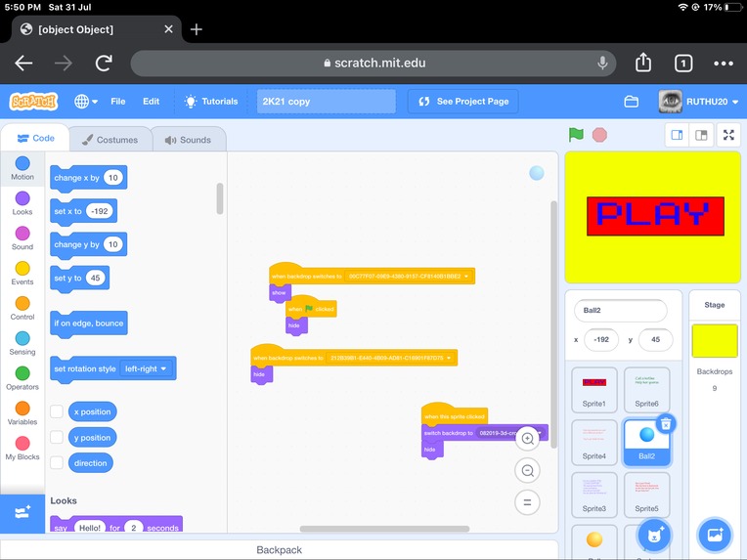Open the Operators blocks category
Screen dimensions: 747x560
coord(22,378)
